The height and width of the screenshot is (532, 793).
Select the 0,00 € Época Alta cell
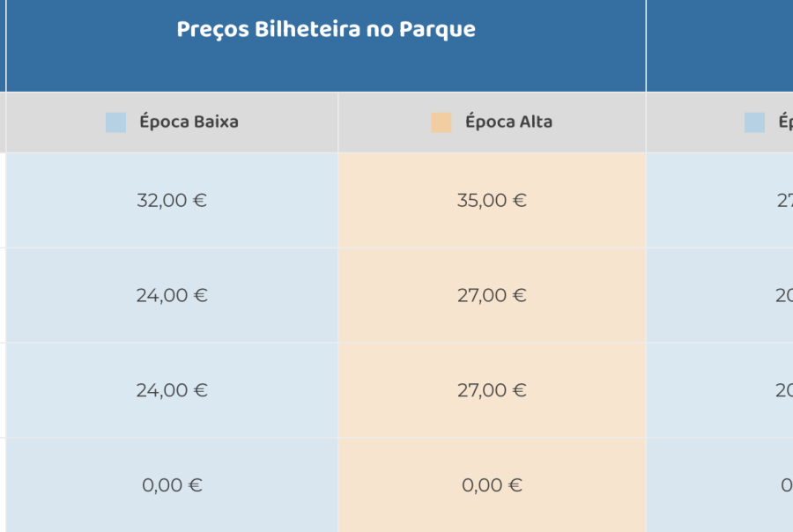point(492,485)
